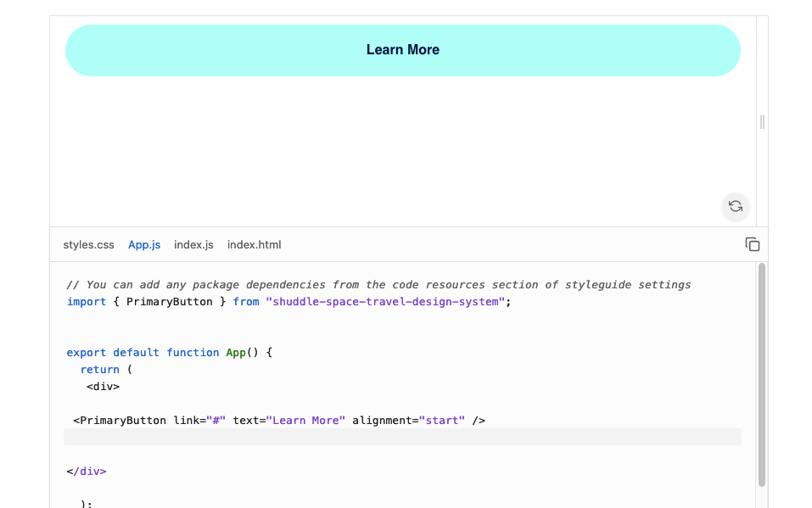Click the Learn More preview button

[402, 50]
